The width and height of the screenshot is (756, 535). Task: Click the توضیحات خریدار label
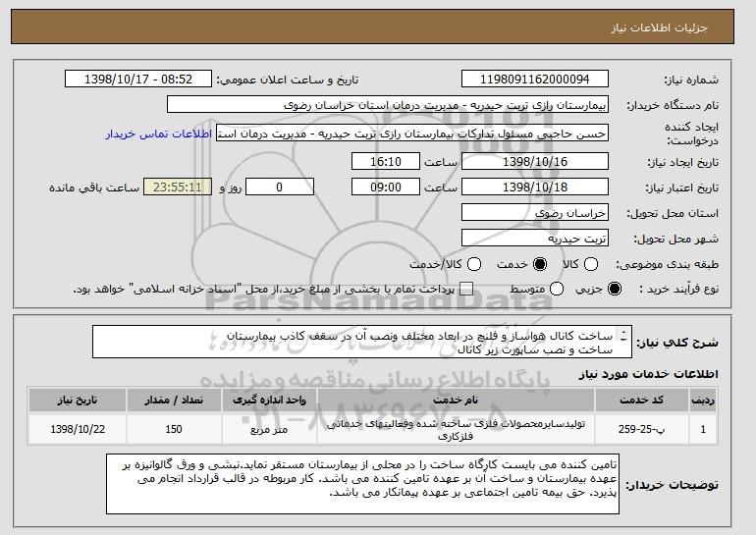[672, 484]
